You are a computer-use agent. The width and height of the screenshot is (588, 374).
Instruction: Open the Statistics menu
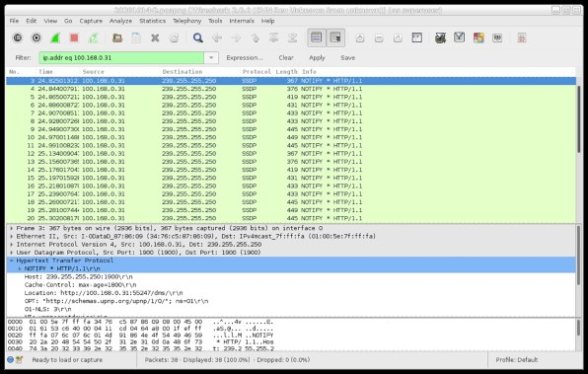pos(152,21)
